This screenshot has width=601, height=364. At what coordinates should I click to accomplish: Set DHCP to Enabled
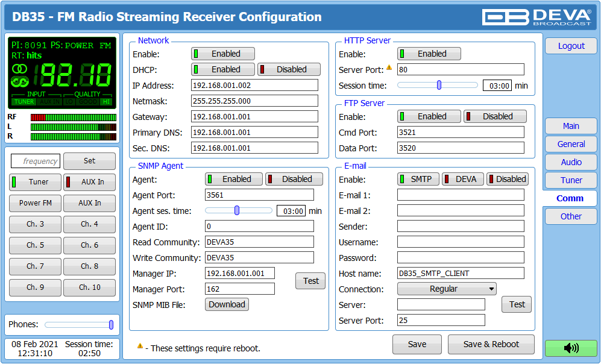tap(222, 69)
